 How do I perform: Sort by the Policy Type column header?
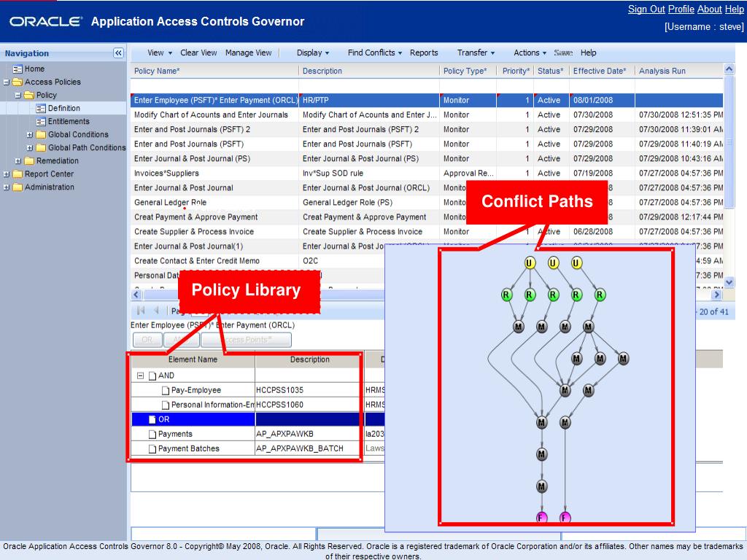(468, 71)
